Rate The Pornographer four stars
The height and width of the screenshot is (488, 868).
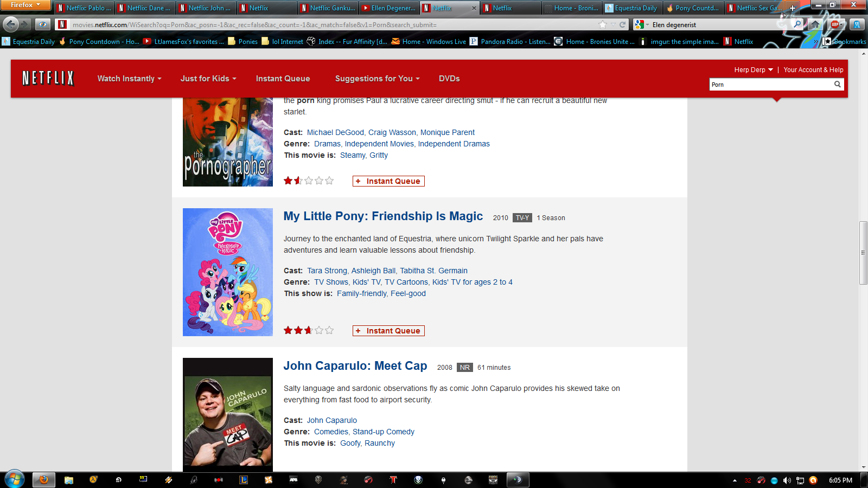coord(319,181)
